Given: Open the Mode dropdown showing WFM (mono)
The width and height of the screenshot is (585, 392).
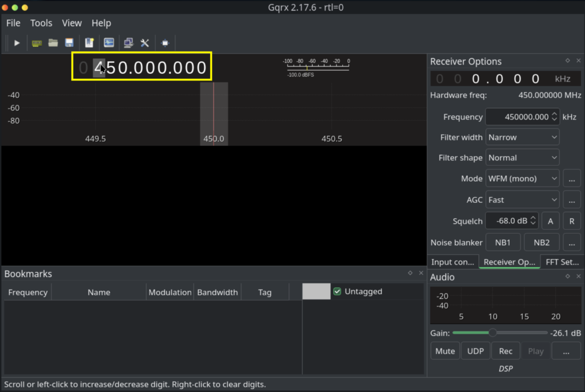Looking at the screenshot, I should pyautogui.click(x=522, y=179).
